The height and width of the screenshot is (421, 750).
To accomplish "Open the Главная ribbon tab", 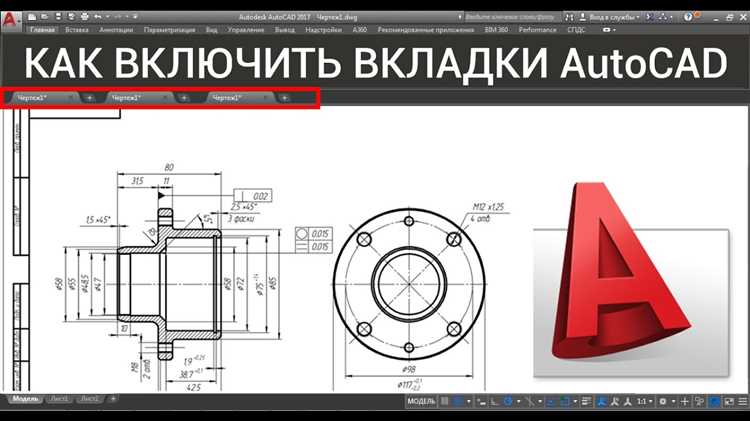I will coord(42,30).
